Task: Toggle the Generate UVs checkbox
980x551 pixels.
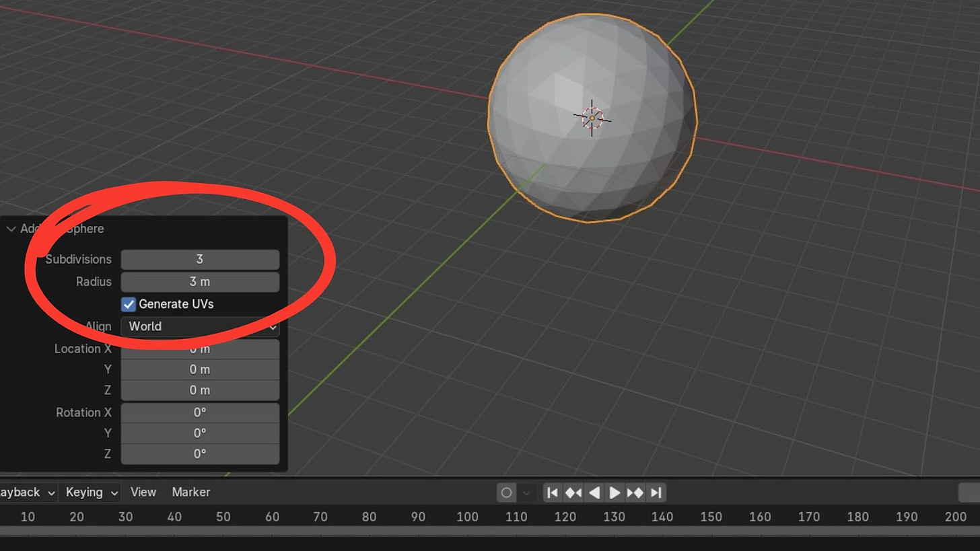Action: tap(129, 304)
